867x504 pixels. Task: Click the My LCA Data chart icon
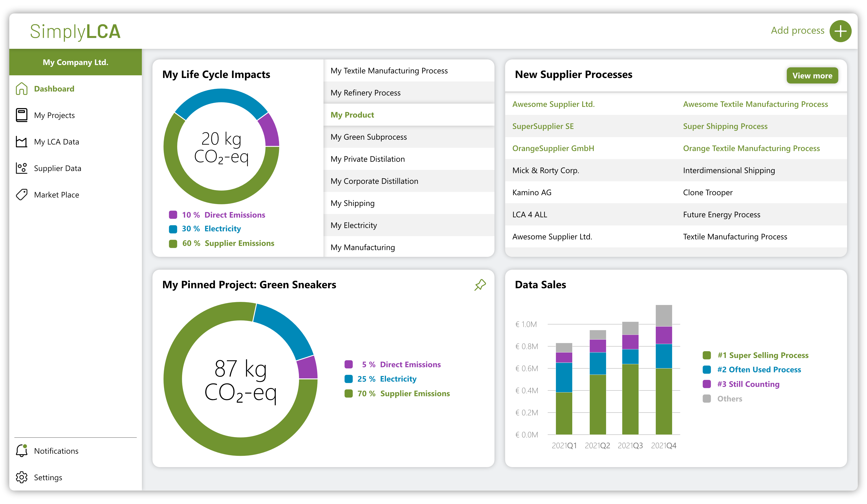21,142
